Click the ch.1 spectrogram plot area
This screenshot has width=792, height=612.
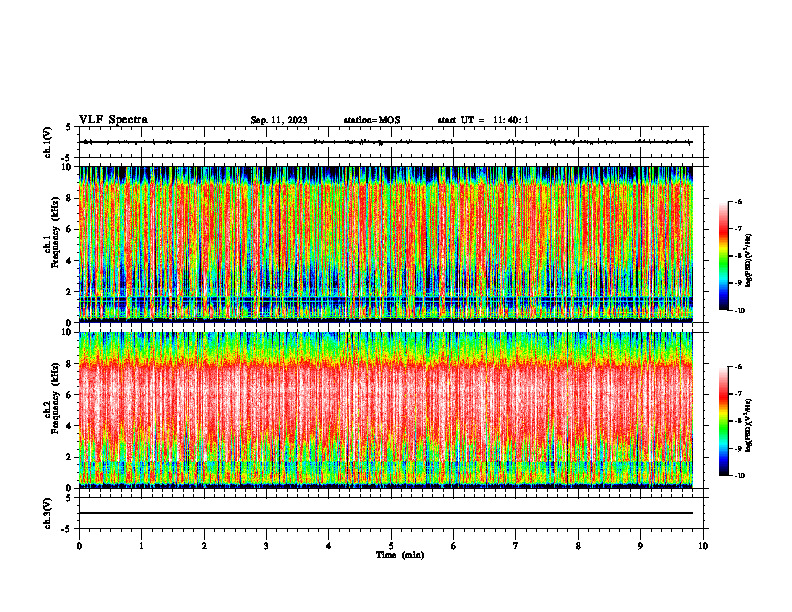point(386,244)
